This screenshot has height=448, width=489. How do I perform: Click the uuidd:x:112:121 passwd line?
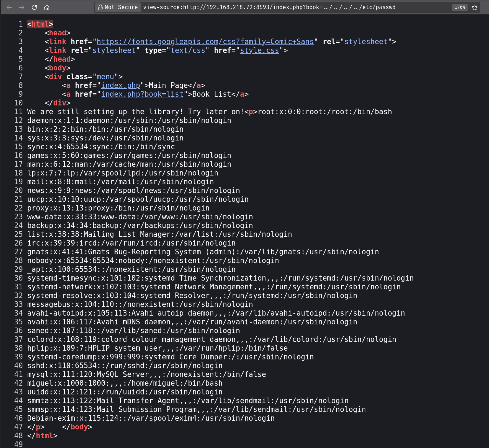point(125,392)
